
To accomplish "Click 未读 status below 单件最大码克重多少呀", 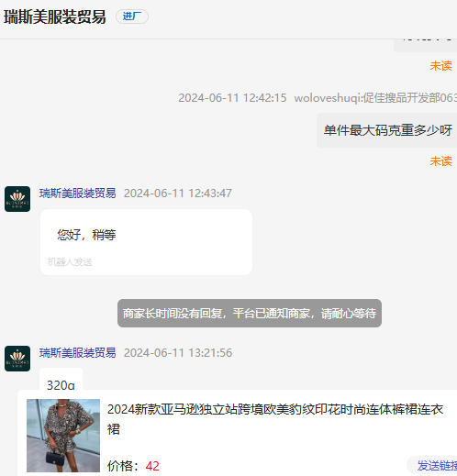I will [440, 161].
